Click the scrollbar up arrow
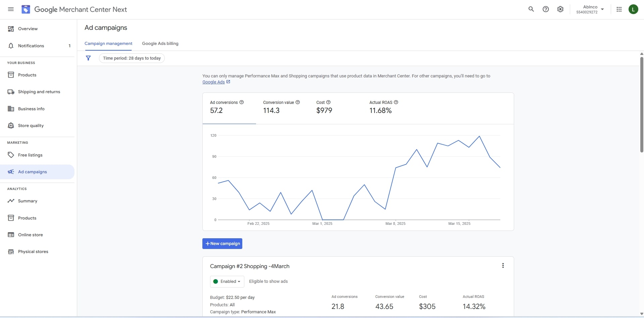 [x=641, y=54]
